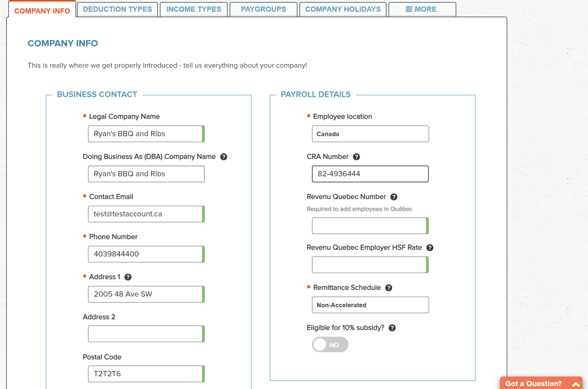588x389 pixels.
Task: Switch to the Deduction Types tab
Action: click(x=117, y=9)
